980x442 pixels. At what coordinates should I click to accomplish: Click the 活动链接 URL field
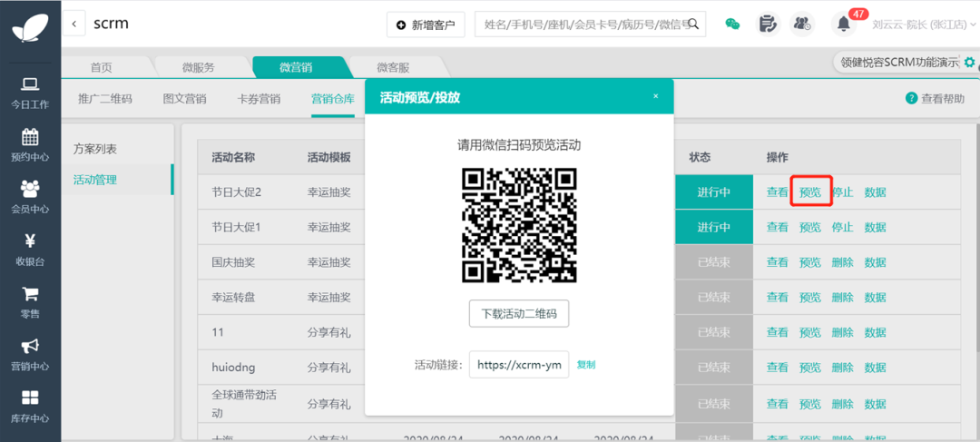[x=519, y=365]
